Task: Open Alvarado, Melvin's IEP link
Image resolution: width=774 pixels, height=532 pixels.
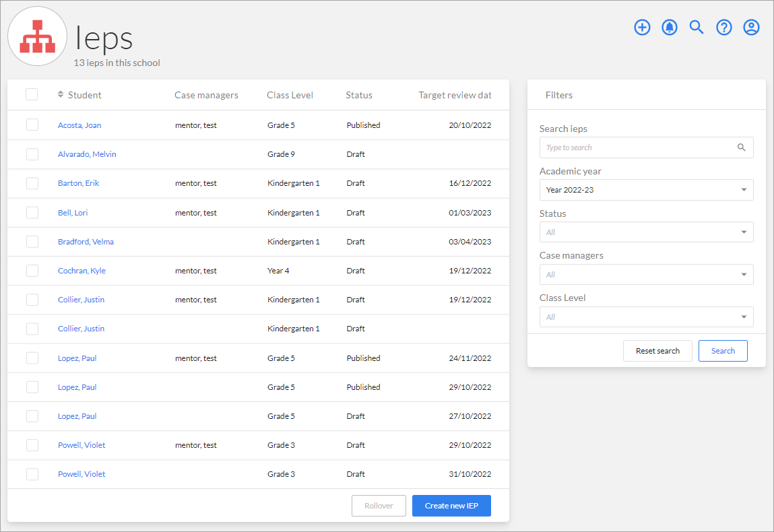Action: [x=87, y=154]
